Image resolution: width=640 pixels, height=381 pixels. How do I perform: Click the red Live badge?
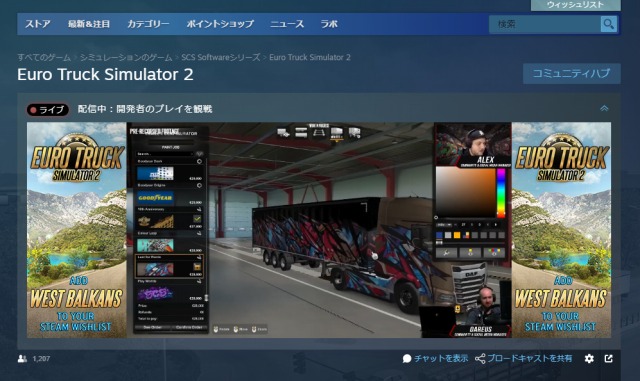(48, 109)
